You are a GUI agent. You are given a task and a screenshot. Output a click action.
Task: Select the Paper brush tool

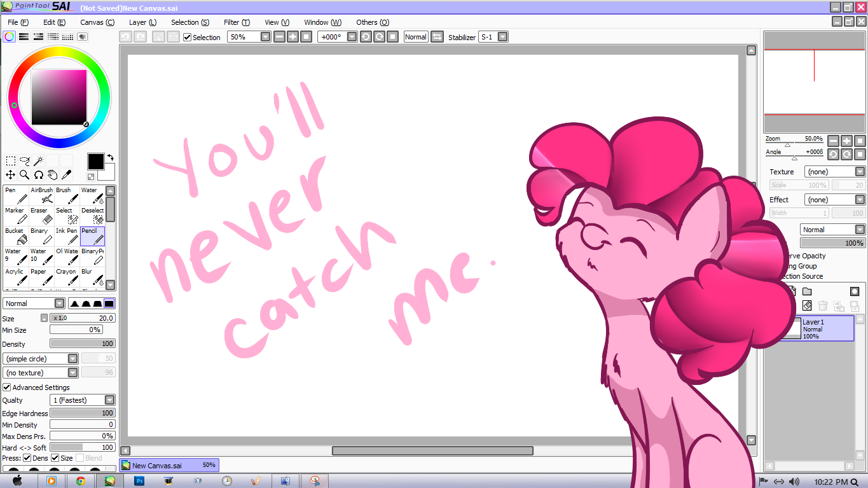[x=41, y=277]
